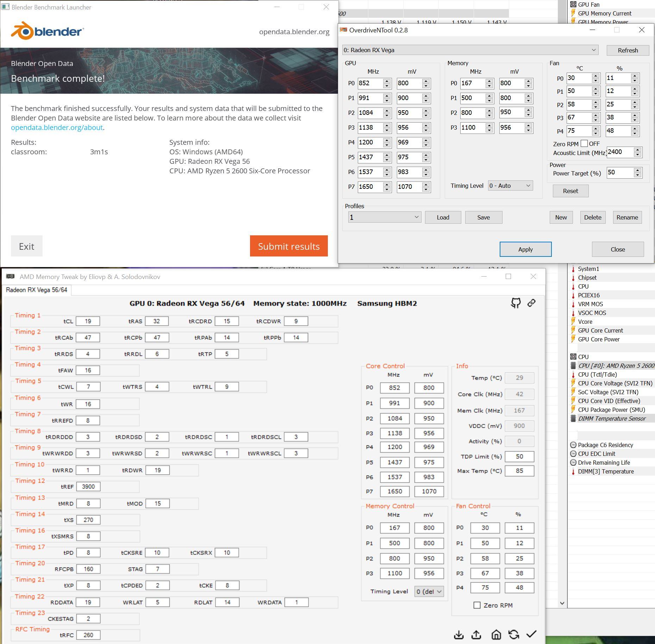Increase Power Target percentage with up arrow
The height and width of the screenshot is (644, 655).
[637, 170]
